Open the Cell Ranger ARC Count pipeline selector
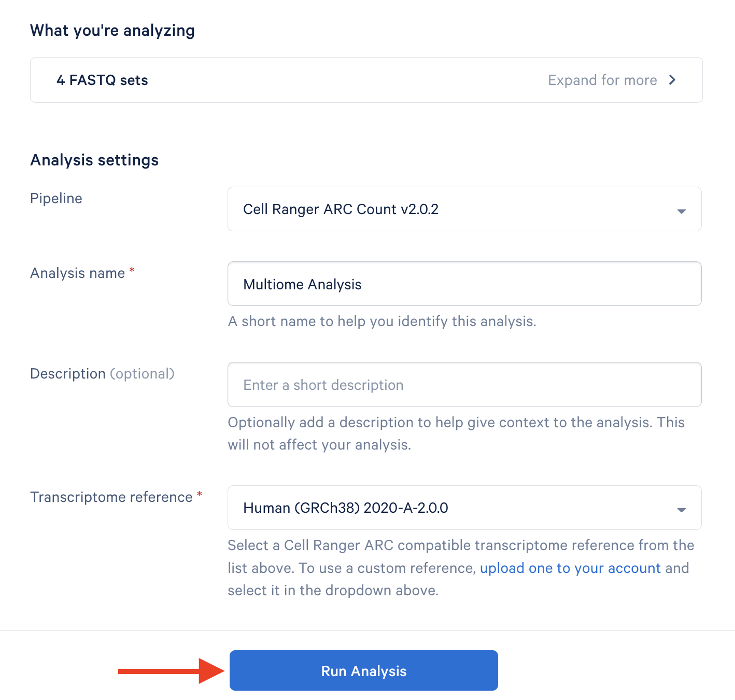 464,209
